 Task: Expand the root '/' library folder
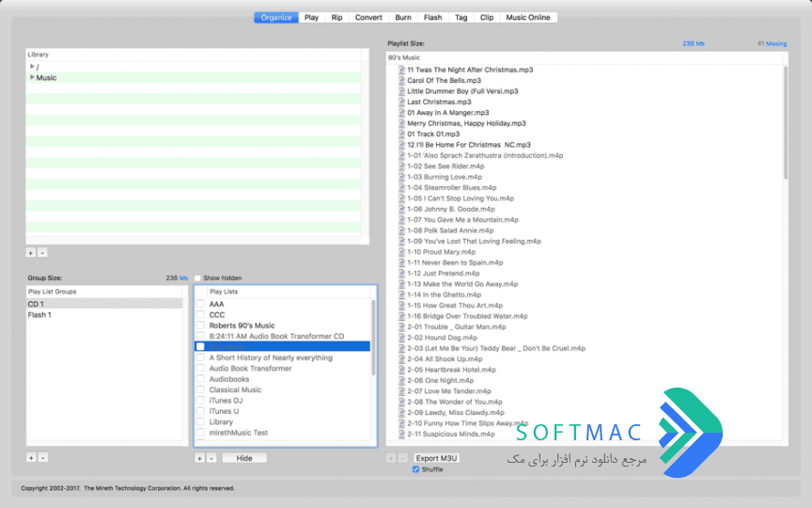point(32,67)
